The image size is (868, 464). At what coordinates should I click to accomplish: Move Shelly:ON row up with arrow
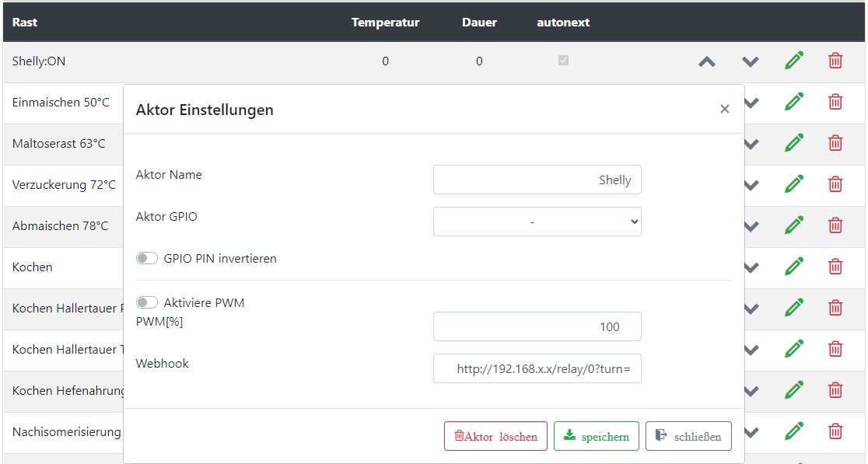click(x=706, y=61)
